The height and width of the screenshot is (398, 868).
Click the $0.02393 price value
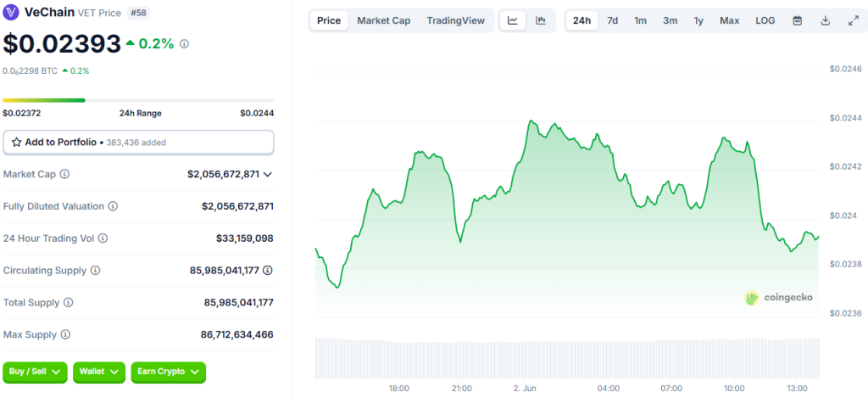61,44
